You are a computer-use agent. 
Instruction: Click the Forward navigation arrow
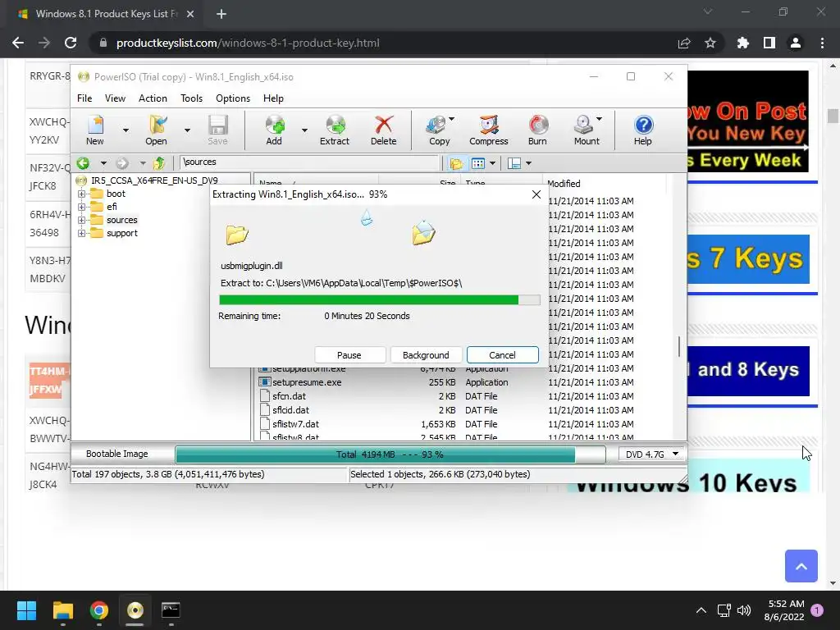click(123, 163)
